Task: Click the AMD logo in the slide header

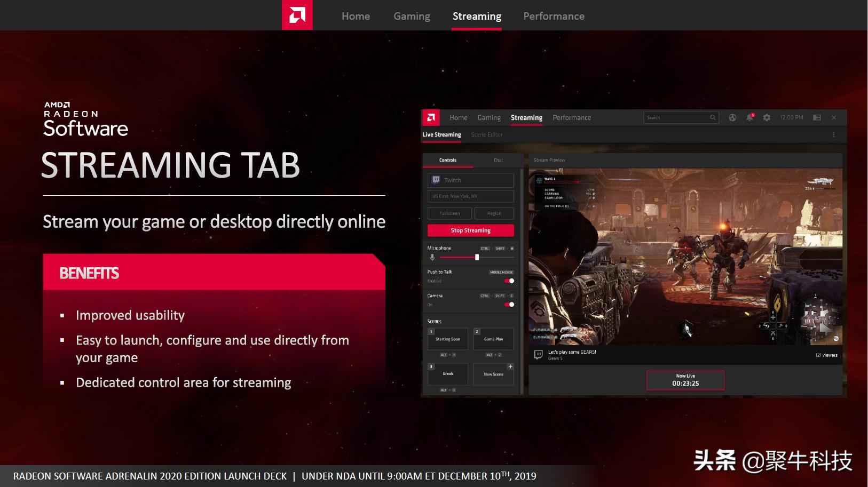Action: pyautogui.click(x=297, y=15)
